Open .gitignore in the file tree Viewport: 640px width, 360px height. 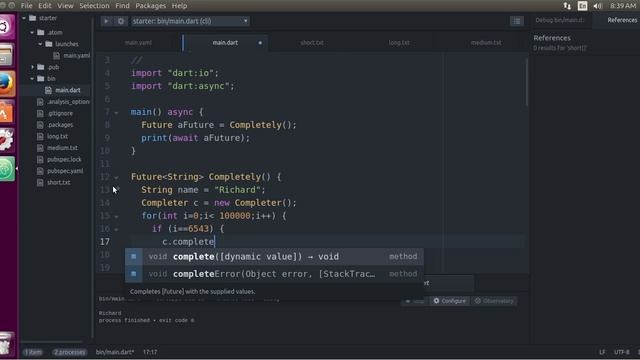(x=60, y=113)
